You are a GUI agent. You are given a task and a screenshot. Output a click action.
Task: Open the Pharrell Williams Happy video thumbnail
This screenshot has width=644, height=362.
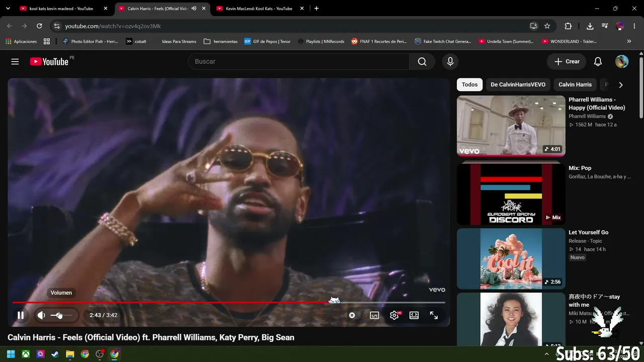click(x=511, y=126)
